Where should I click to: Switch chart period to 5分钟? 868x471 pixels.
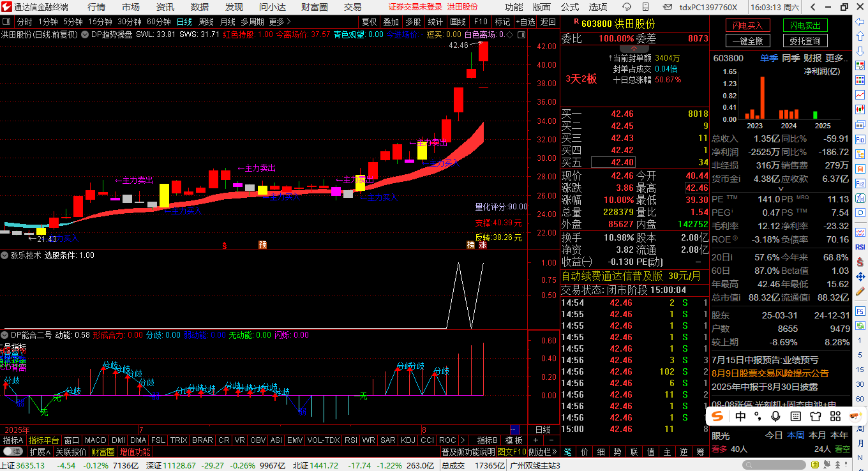click(x=73, y=22)
